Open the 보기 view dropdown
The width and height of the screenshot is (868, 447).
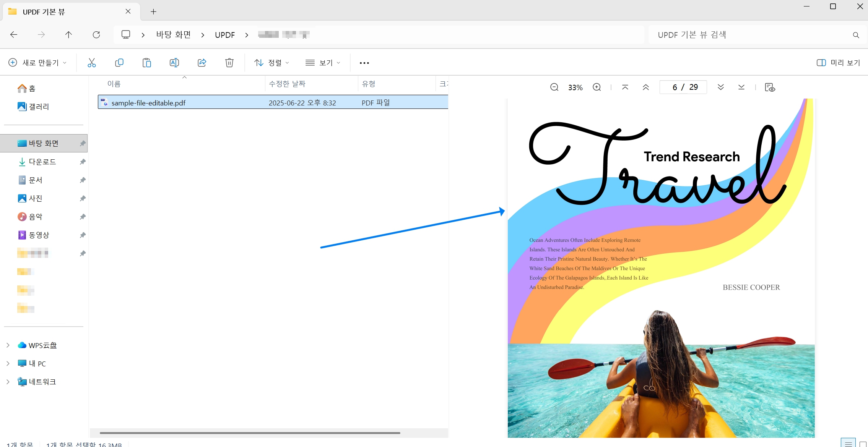click(x=323, y=63)
